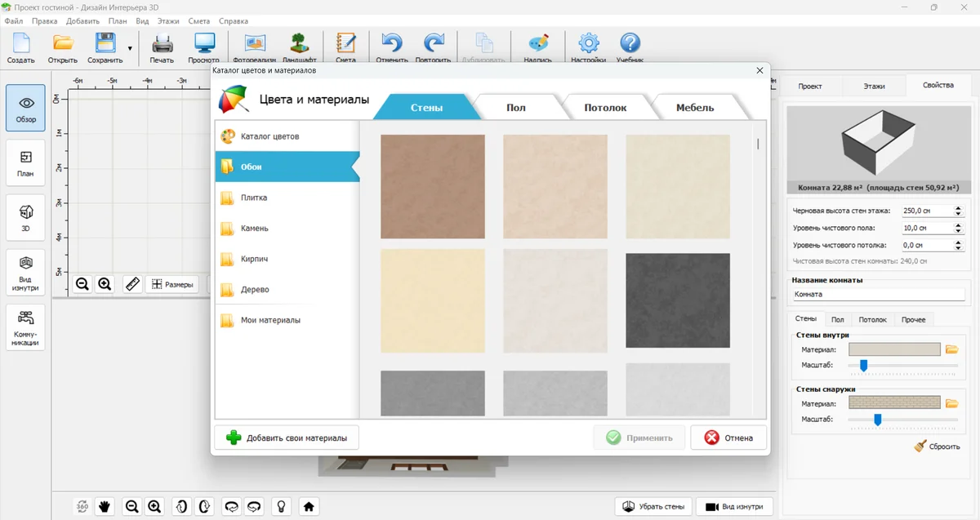Open the Учебник help icon
The width and height of the screenshot is (980, 520).
pyautogui.click(x=629, y=48)
